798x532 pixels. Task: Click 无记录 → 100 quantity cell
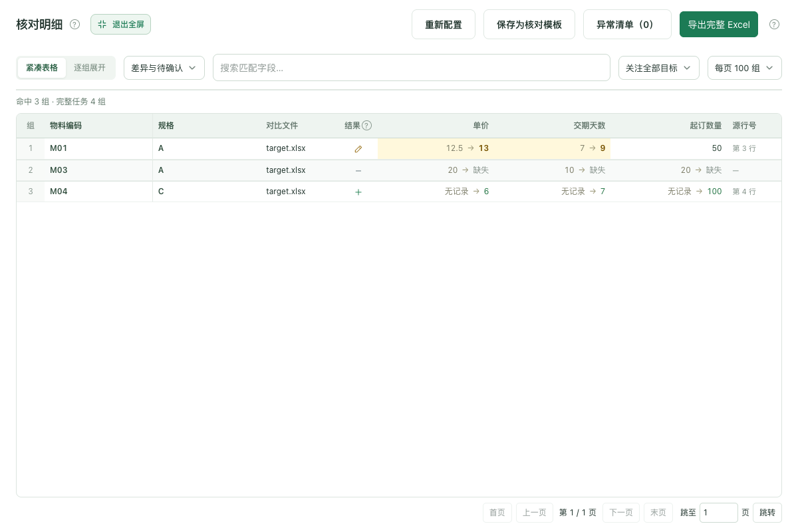669,192
